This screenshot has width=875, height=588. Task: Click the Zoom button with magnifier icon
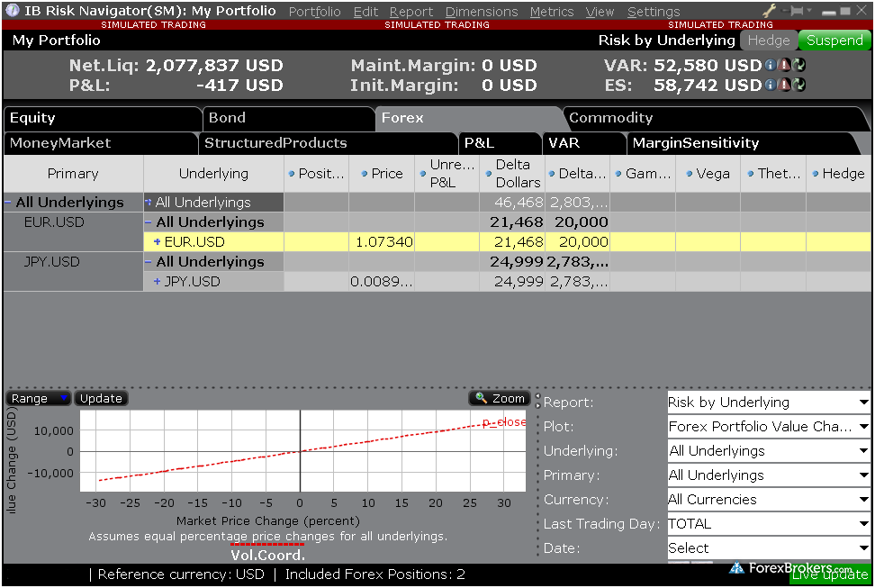[x=500, y=398]
